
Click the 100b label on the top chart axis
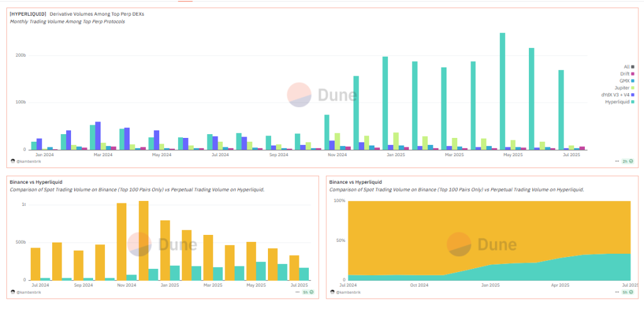click(x=21, y=102)
